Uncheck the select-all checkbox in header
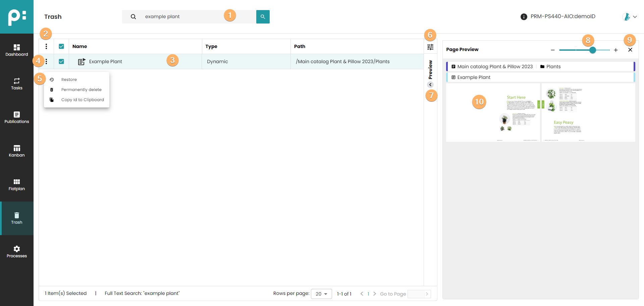This screenshot has width=644, height=306. (61, 46)
